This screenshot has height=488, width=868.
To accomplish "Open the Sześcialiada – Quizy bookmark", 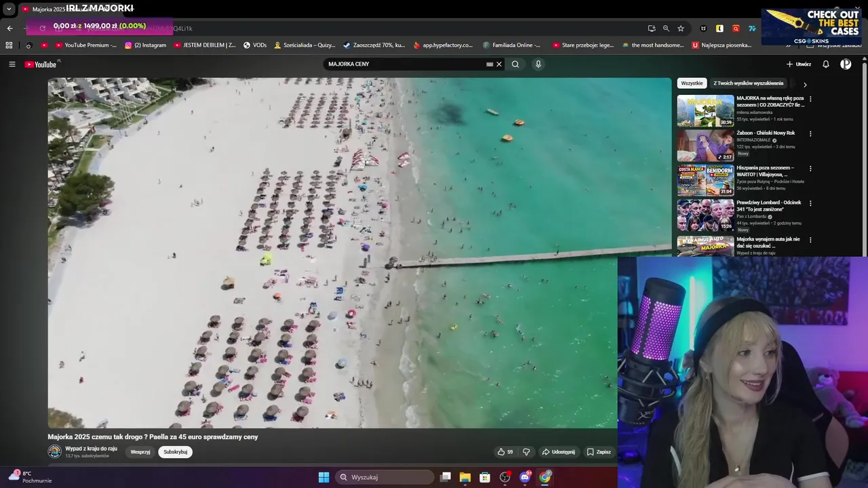I will pos(304,45).
